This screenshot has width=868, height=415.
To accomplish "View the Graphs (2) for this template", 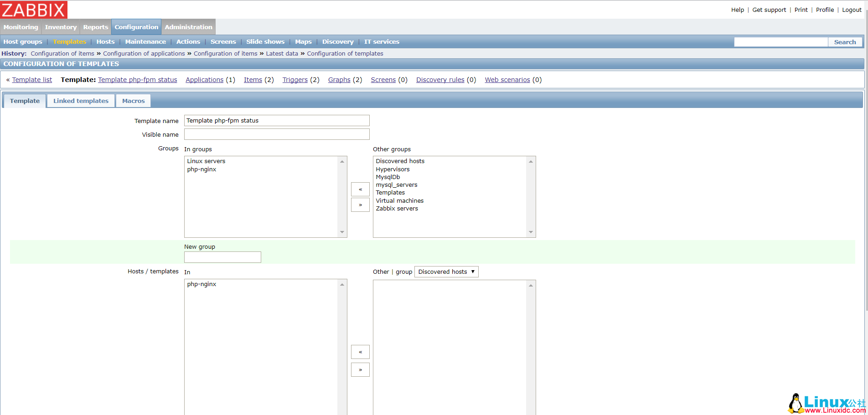I will pos(339,80).
